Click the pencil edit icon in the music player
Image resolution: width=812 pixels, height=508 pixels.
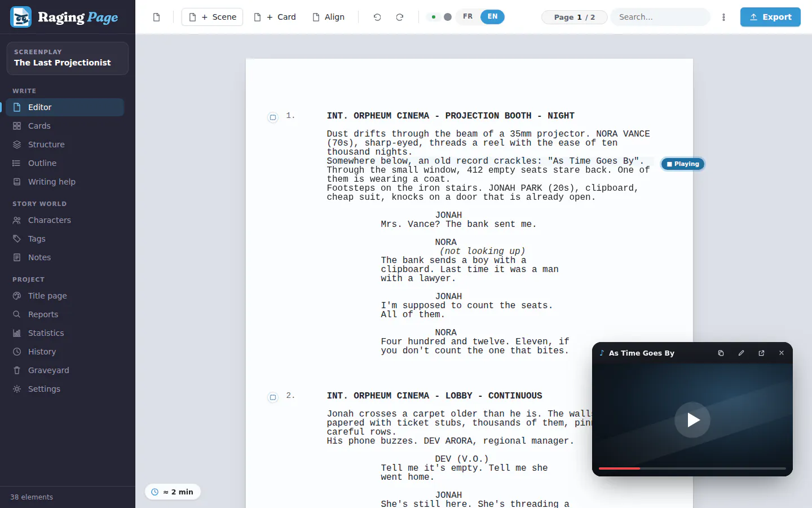pos(741,353)
